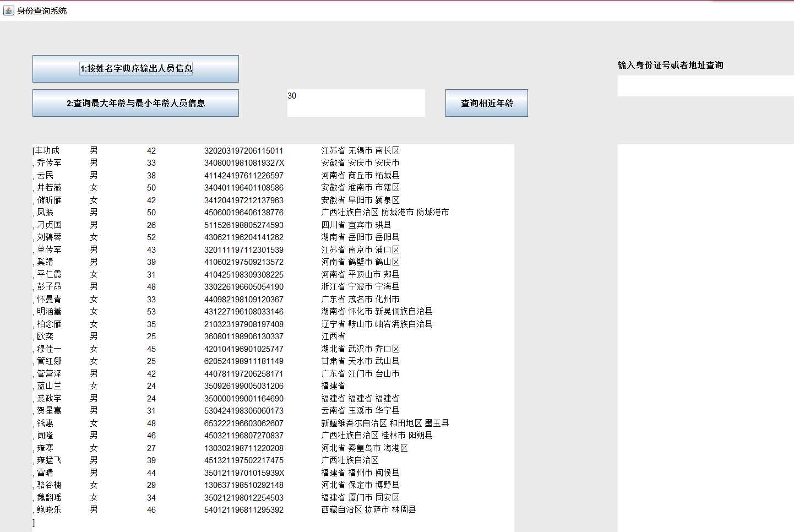Click address 广西壮族自治区 防城港市 防城港市
The height and width of the screenshot is (532, 794).
click(385, 213)
